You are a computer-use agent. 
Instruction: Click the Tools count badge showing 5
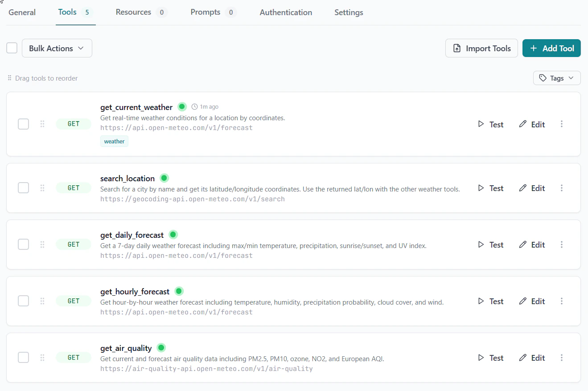[x=87, y=12]
